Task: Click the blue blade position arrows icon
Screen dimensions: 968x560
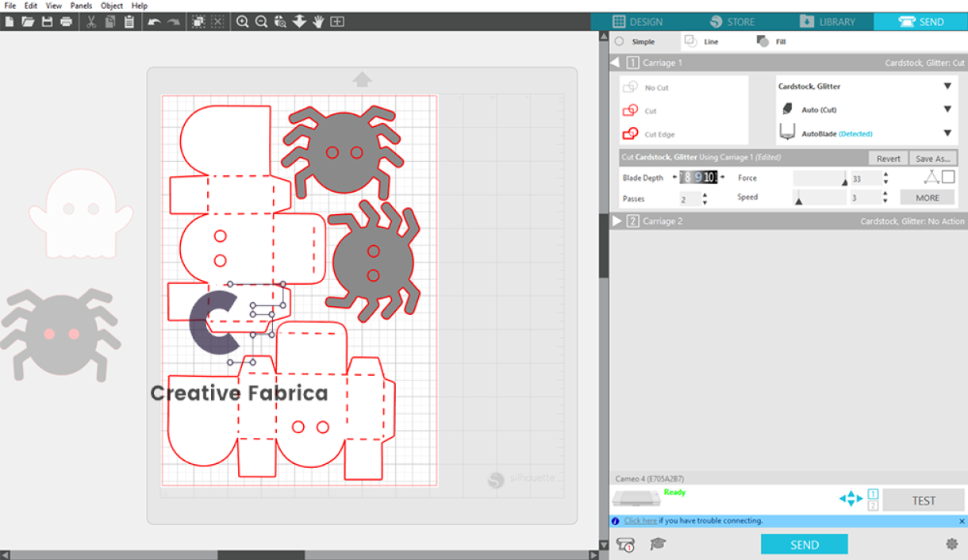Action: click(851, 499)
